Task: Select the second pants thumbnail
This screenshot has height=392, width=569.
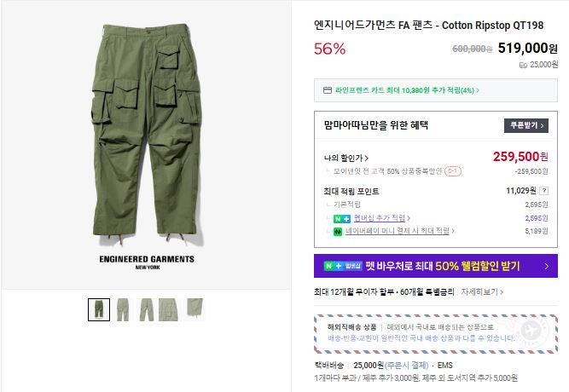Action: [123, 309]
